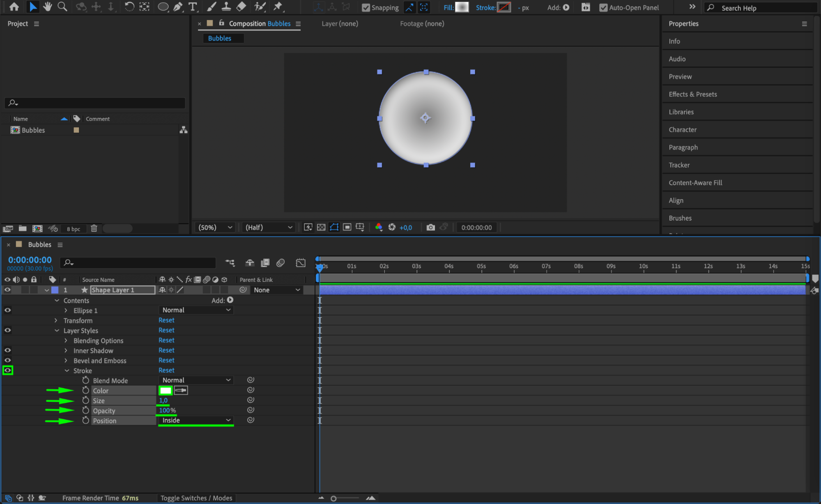Hide the Stroke layer style eye

coord(7,370)
